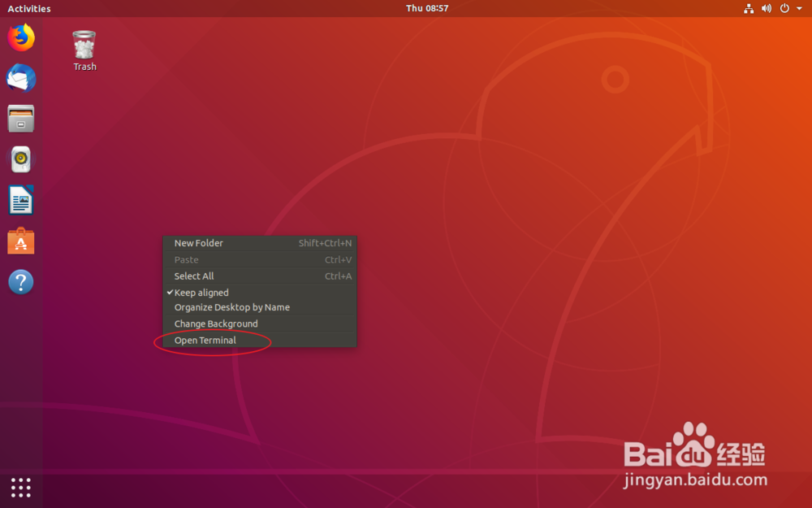Launch Firefox from the dock
Screen dimensions: 812x508
point(20,37)
